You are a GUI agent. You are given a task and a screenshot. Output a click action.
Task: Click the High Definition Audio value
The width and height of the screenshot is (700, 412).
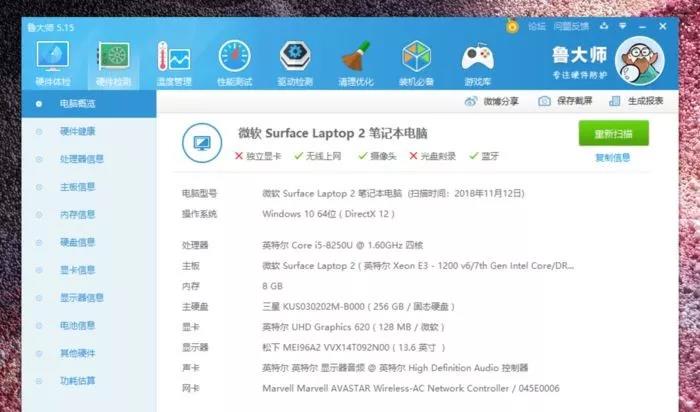click(395, 368)
